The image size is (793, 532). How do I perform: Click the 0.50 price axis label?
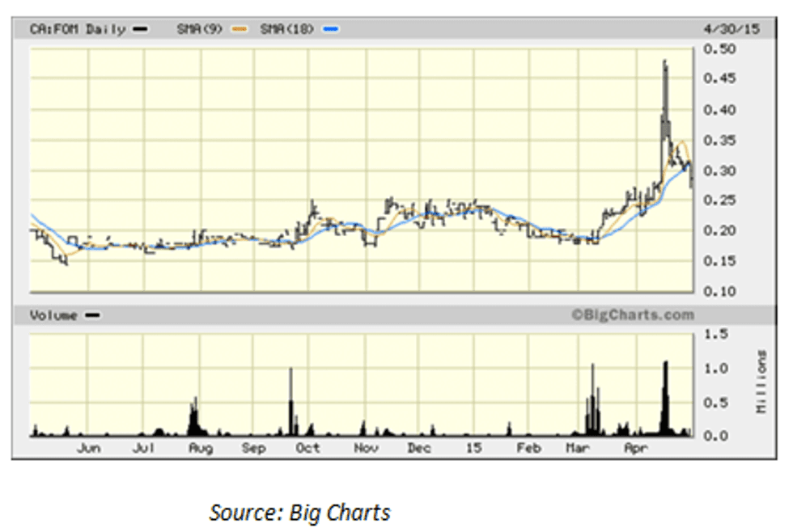[x=719, y=49]
